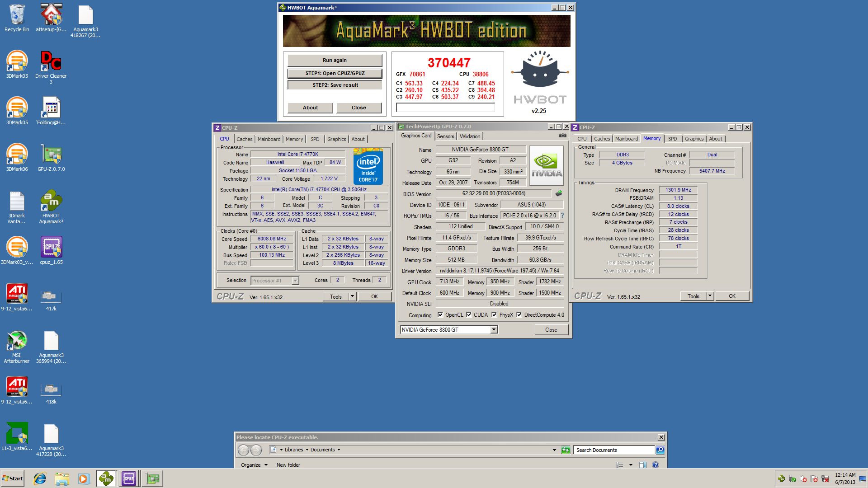Switch to GPU-Z in the taskbar
Image resolution: width=868 pixels, height=488 pixels.
[152, 479]
